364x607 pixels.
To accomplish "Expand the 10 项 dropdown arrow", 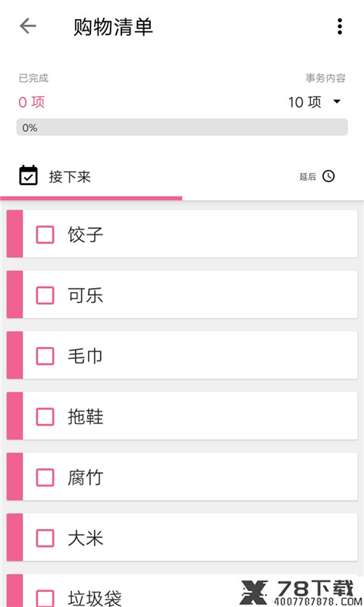I will 337,102.
